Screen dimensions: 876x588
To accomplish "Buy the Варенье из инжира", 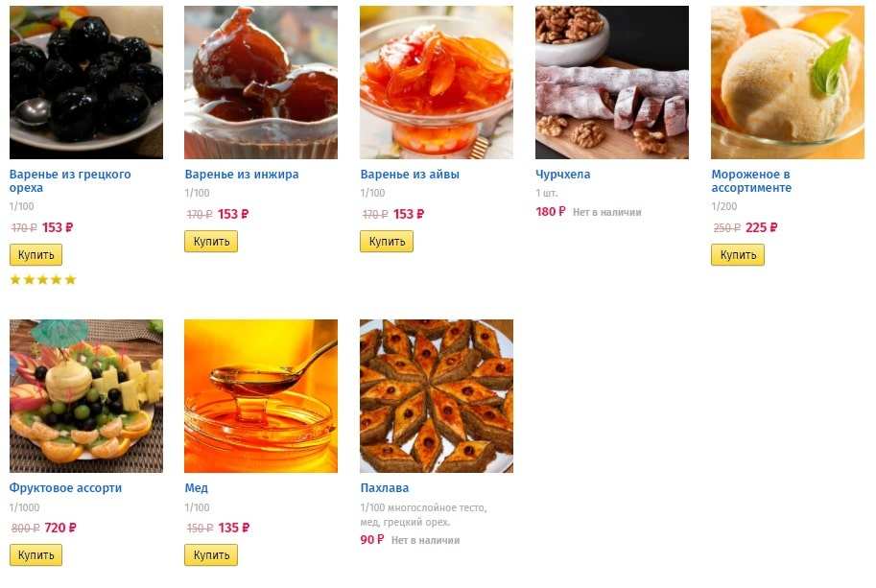I will (211, 242).
